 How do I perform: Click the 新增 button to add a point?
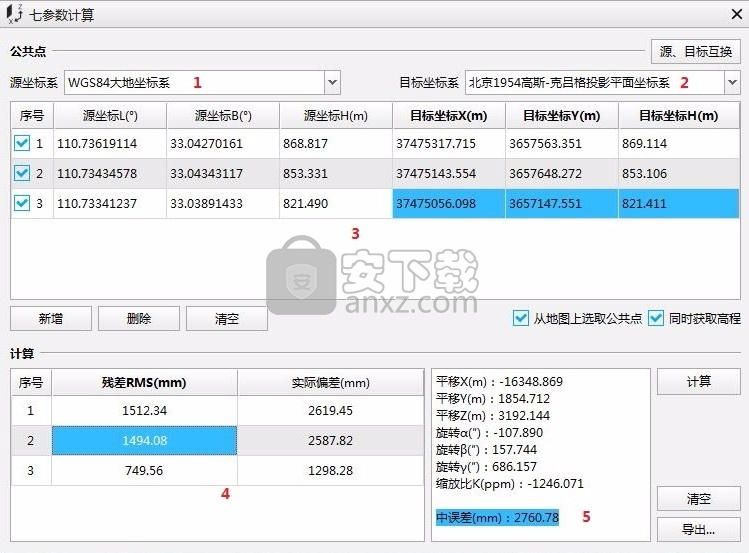click(x=51, y=319)
